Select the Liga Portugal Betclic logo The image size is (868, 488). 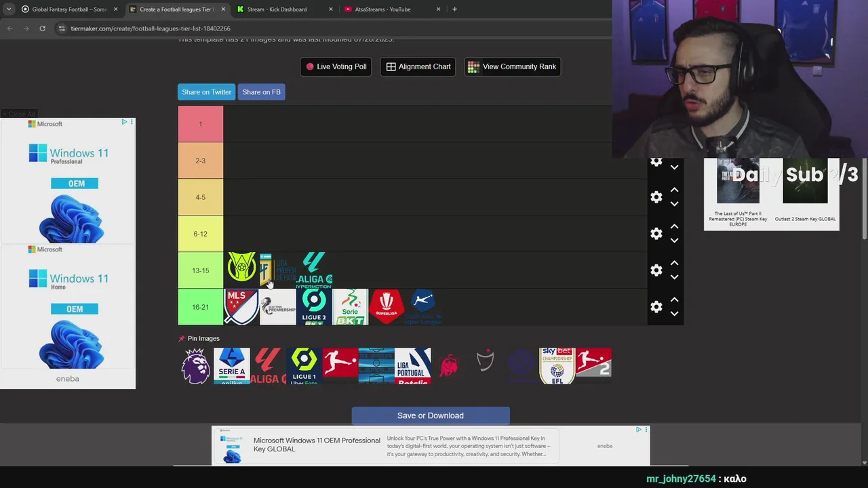coord(413,366)
